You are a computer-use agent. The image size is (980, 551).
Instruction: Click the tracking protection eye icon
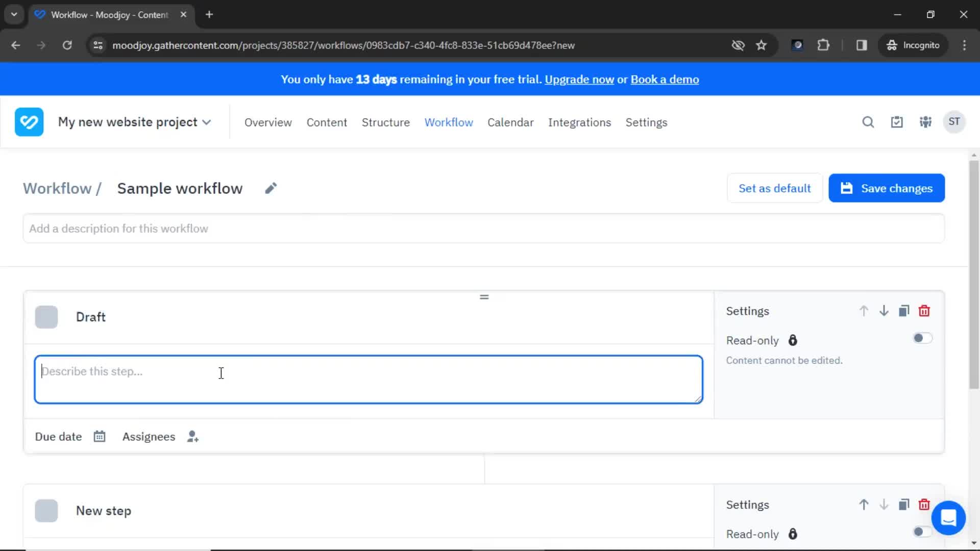click(x=738, y=45)
